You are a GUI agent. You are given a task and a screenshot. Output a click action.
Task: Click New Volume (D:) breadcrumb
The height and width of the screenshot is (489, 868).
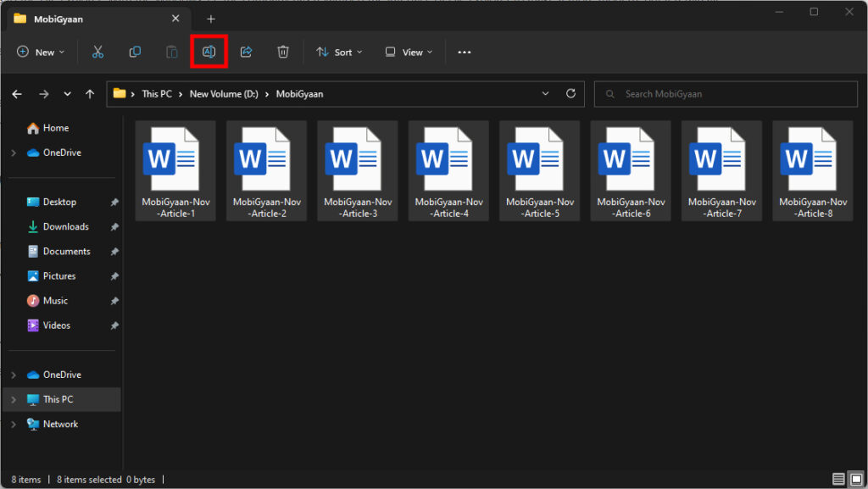click(224, 94)
